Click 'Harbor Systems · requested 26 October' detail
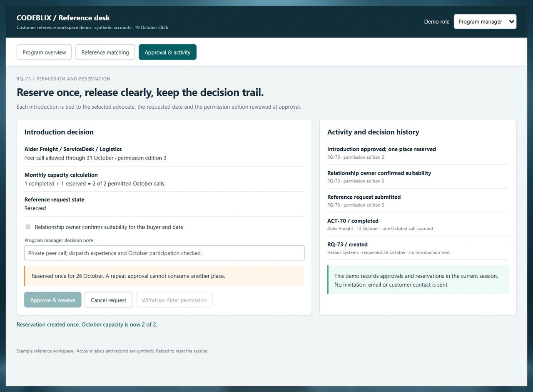The height and width of the screenshot is (392, 533). [x=389, y=252]
